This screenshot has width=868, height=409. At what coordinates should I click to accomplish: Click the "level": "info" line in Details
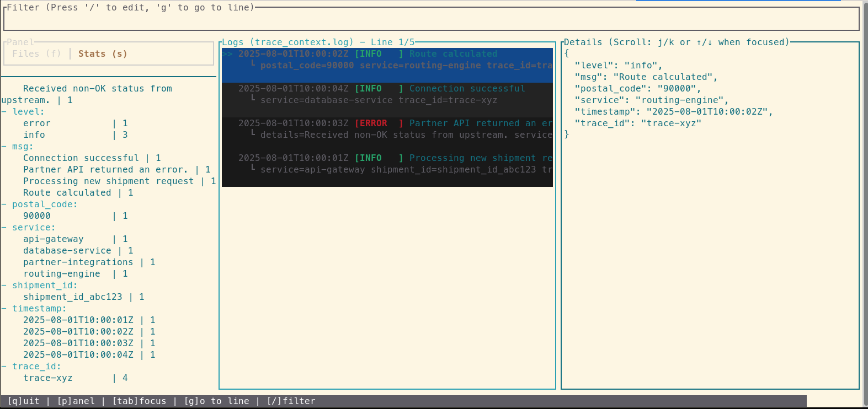pyautogui.click(x=619, y=65)
